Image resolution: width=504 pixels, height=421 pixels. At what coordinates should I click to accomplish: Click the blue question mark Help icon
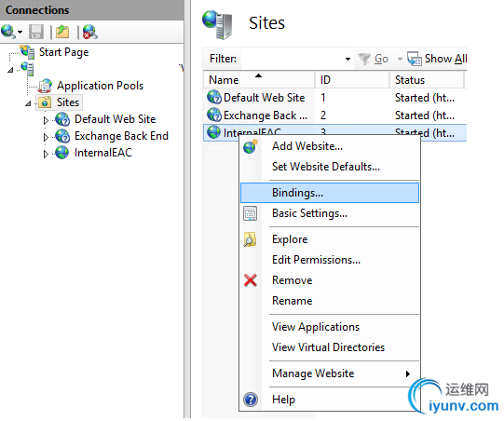pos(251,400)
